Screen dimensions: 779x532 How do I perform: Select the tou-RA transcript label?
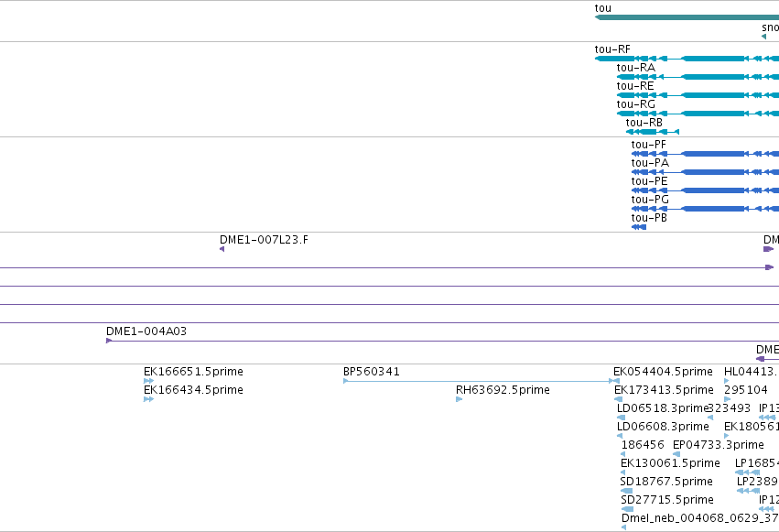(x=636, y=68)
